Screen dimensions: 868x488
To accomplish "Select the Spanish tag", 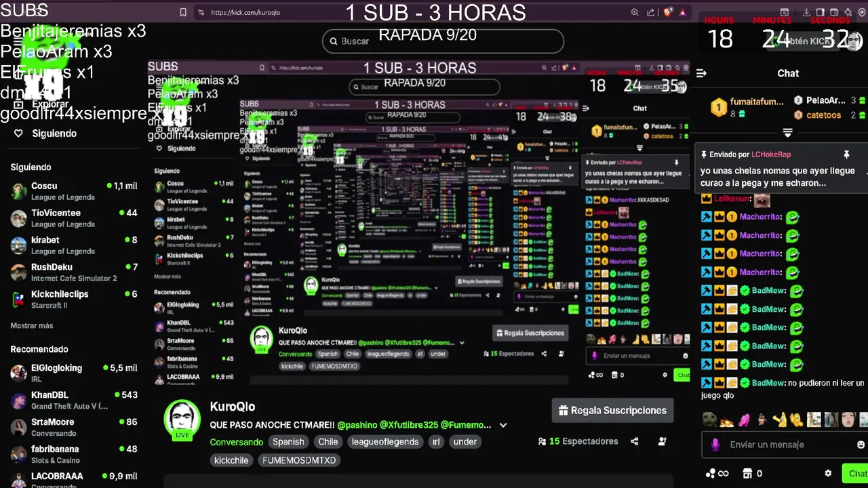I will click(288, 442).
